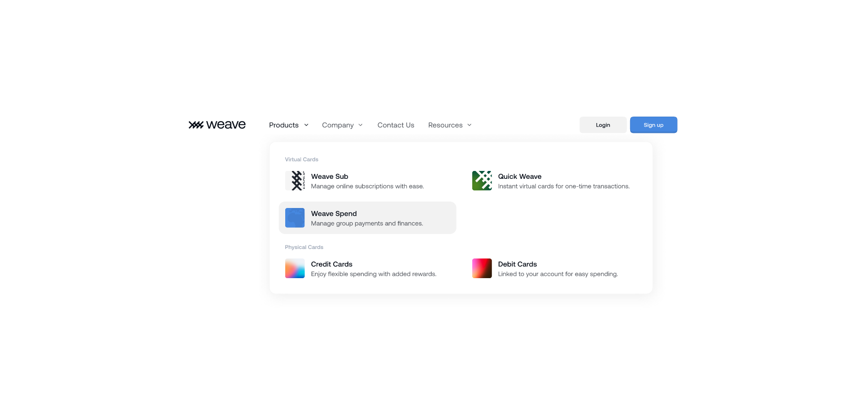The width and height of the screenshot is (868, 414).
Task: Go to Contact Us page
Action: pyautogui.click(x=396, y=125)
